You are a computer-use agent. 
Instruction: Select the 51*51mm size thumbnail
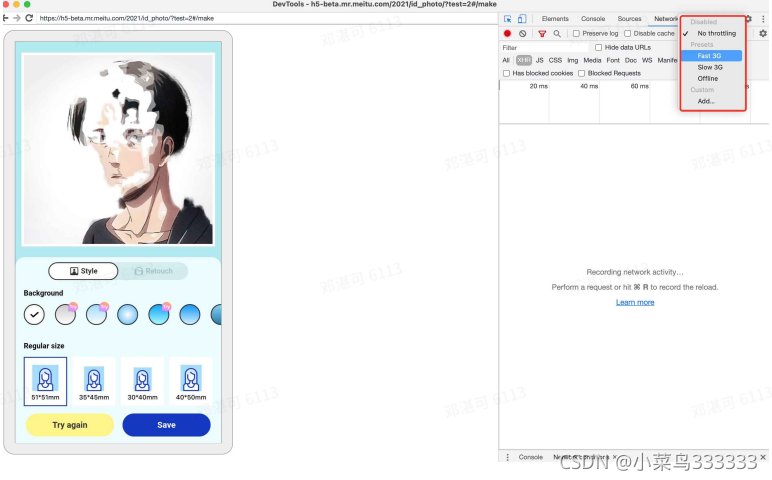(45, 381)
